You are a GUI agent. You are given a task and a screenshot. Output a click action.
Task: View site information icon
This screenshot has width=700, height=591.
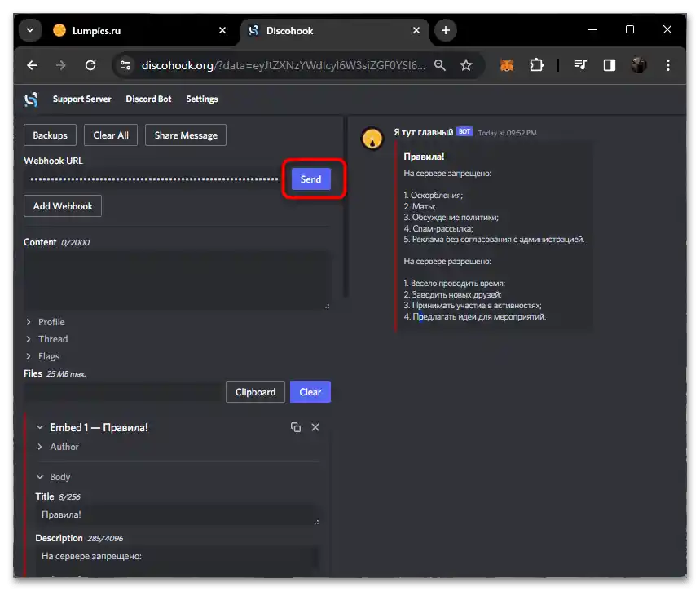[125, 66]
